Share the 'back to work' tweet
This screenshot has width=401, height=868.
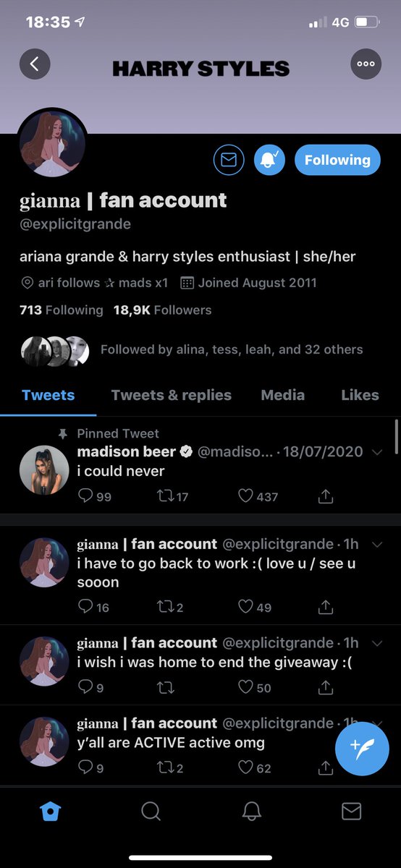click(326, 607)
